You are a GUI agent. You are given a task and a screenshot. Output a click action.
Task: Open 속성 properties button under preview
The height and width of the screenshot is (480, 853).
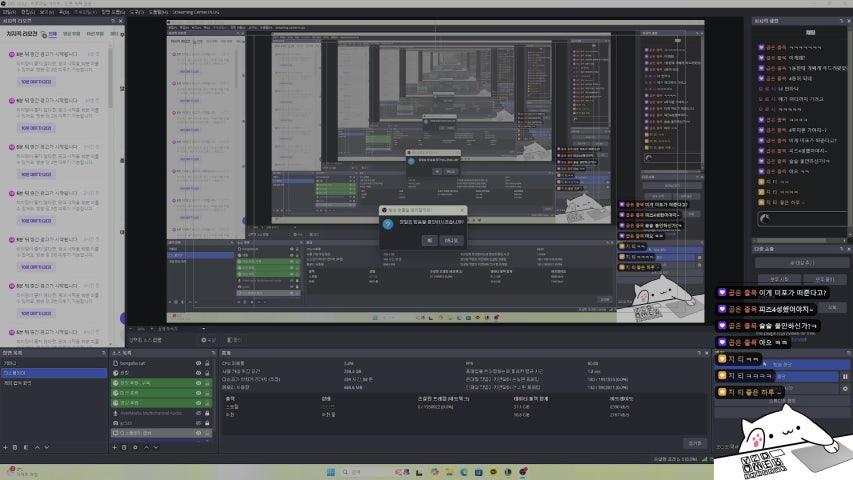pyautogui.click(x=208, y=340)
